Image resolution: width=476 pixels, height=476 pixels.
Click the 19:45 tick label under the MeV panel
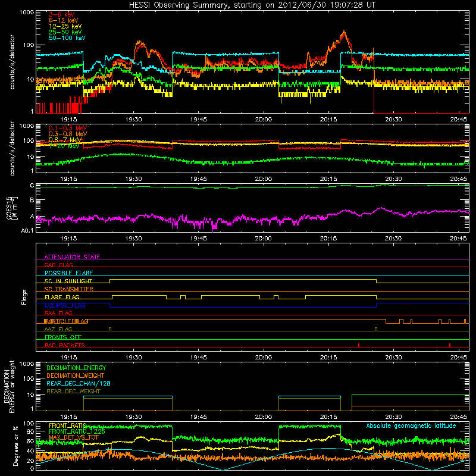click(x=199, y=179)
